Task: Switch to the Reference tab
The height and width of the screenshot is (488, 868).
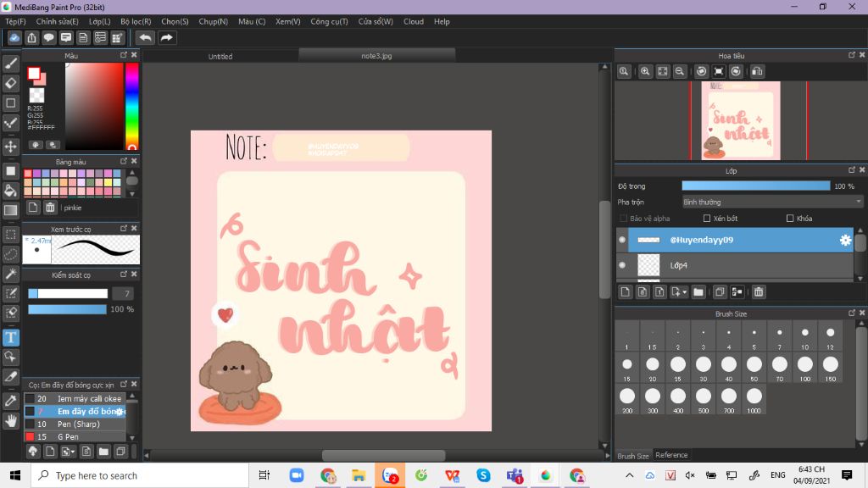Action: pyautogui.click(x=671, y=455)
